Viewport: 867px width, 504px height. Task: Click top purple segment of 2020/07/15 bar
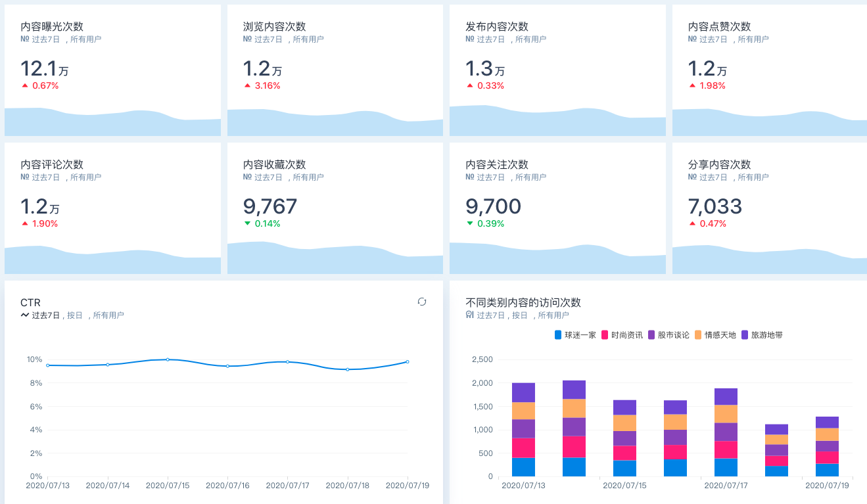[624, 407]
